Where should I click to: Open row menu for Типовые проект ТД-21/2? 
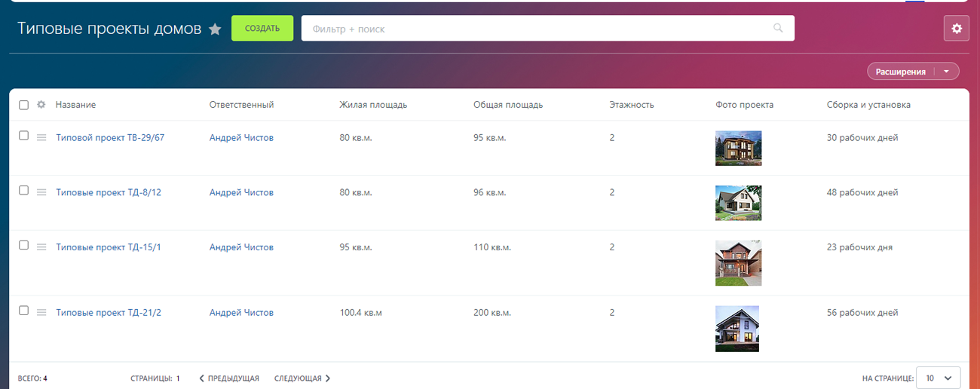41,312
